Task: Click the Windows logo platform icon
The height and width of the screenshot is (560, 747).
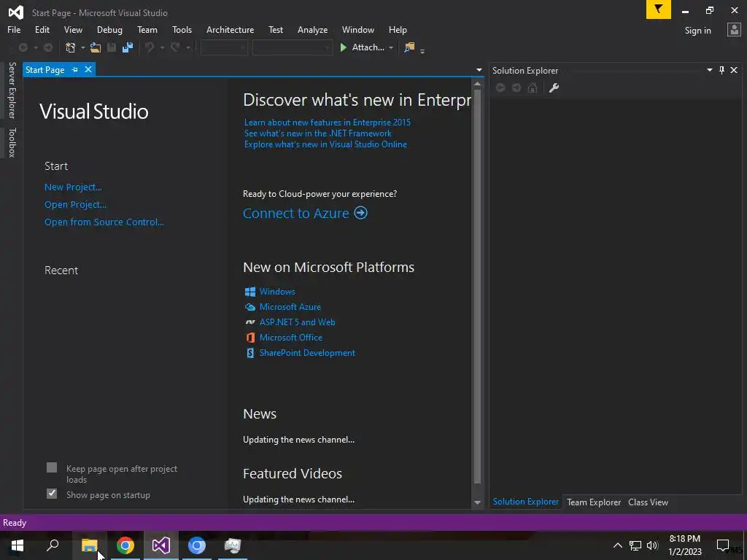Action: [250, 292]
